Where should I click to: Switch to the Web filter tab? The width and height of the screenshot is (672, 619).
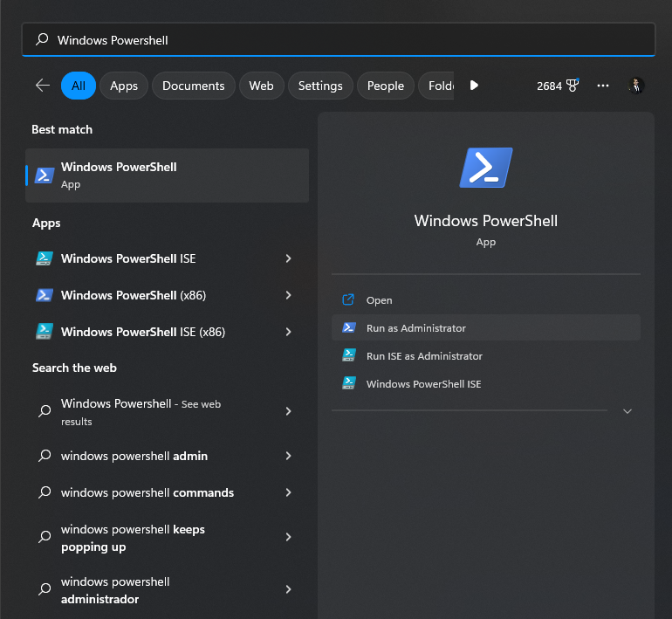(x=262, y=86)
